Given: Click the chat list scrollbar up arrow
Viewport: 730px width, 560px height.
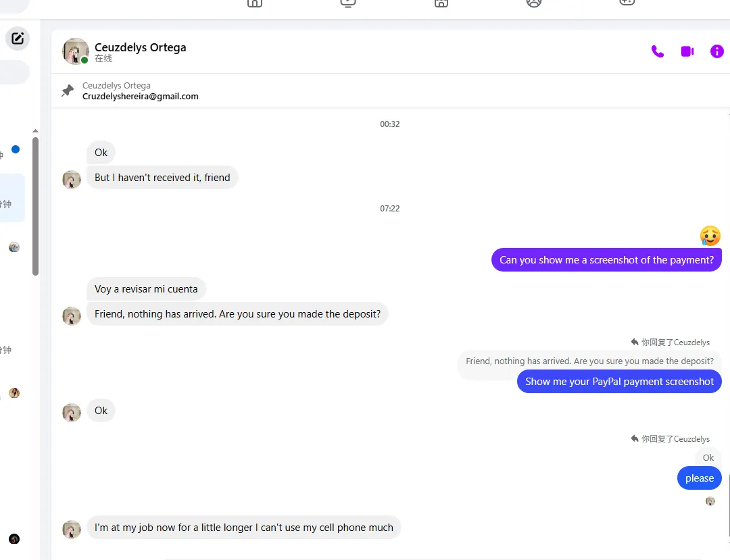Looking at the screenshot, I should (x=35, y=131).
